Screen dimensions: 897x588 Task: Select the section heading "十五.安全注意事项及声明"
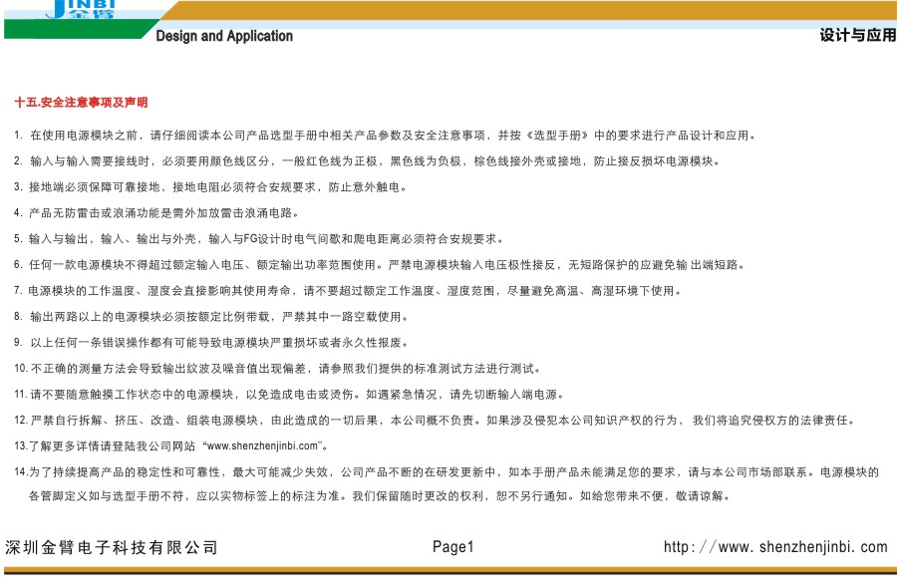pos(81,103)
